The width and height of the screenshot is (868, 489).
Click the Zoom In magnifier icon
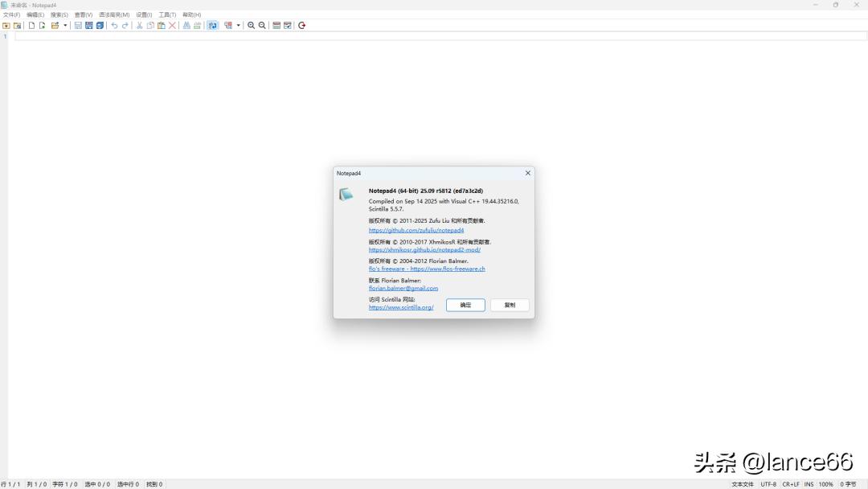coord(252,26)
